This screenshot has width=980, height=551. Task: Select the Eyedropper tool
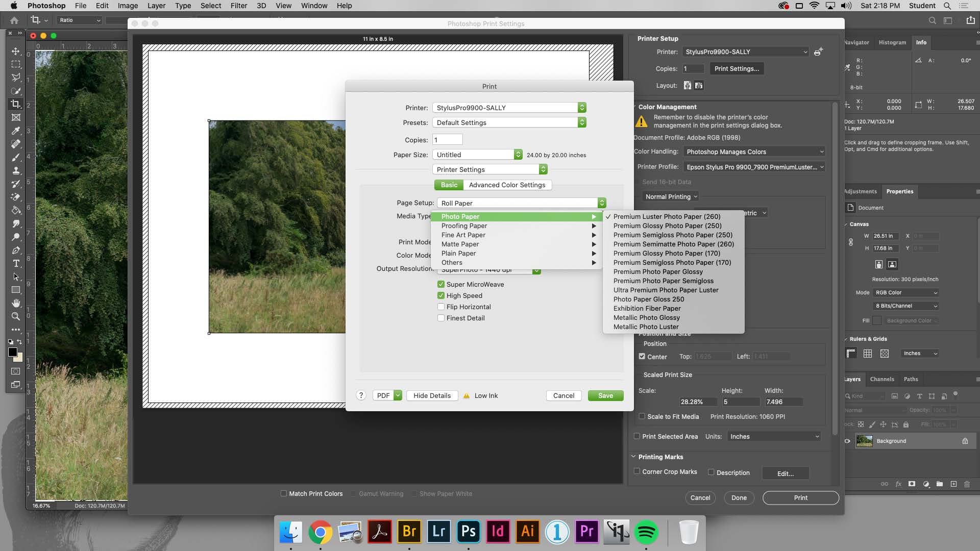[x=16, y=131]
